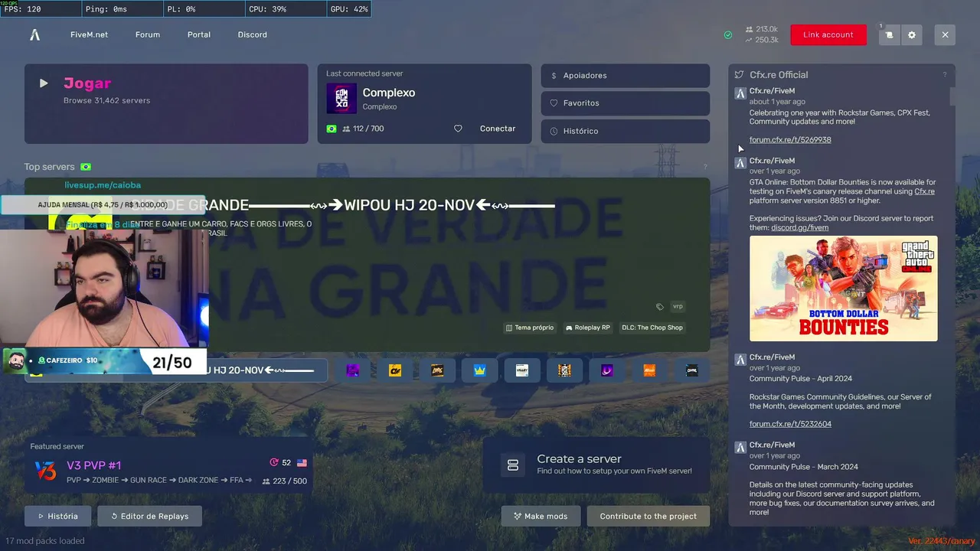Select the orange server icon
The image size is (980, 551).
[649, 370]
